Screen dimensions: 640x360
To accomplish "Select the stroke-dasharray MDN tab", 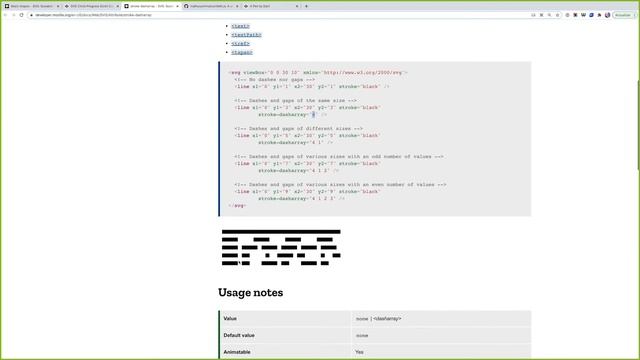I will (151, 6).
